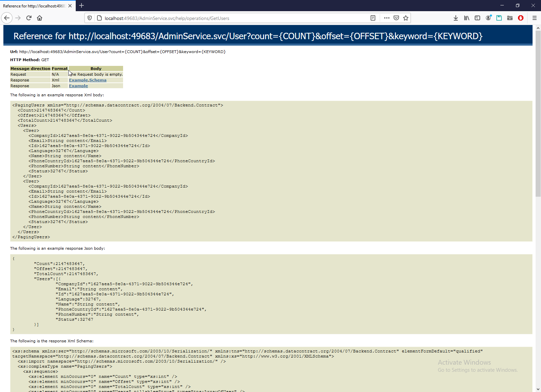Open tracking protection shield in address bar

point(90,18)
